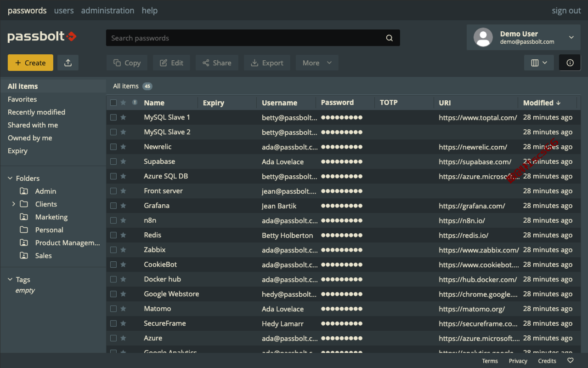Screen dimensions: 588x368
Task: Star the Grafana entry
Action: [123, 206]
